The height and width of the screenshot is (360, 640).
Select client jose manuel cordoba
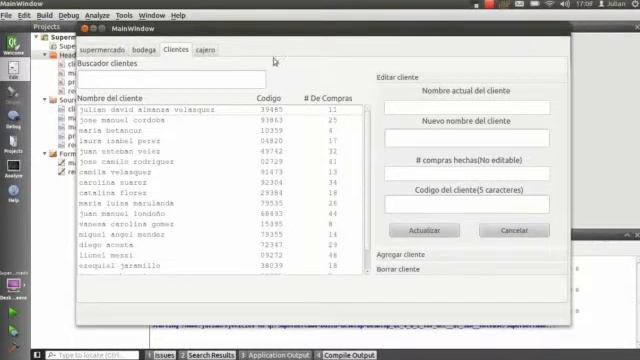point(220,120)
